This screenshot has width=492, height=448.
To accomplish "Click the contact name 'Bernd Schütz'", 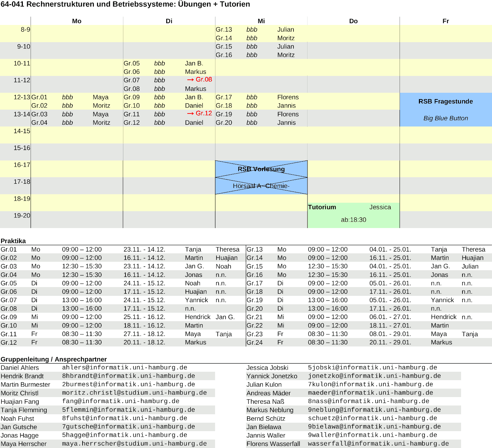I will [266, 418].
